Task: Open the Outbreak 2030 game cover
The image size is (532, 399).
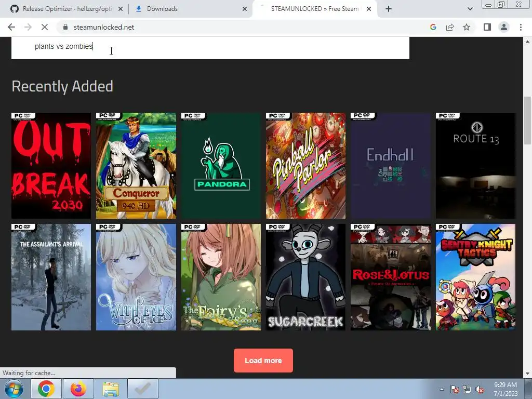Action: tap(51, 166)
